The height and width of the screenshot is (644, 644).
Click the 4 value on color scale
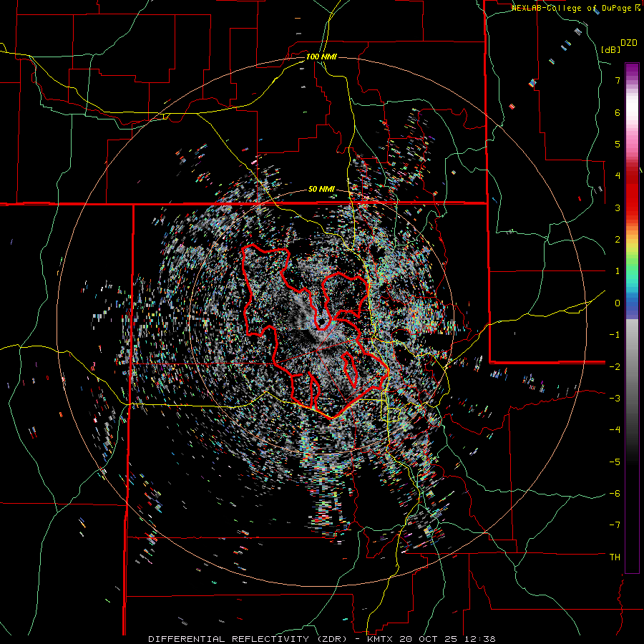click(618, 176)
